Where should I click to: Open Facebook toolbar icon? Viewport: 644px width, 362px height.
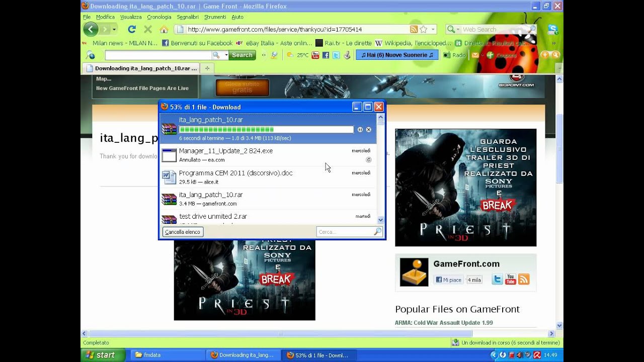click(326, 55)
